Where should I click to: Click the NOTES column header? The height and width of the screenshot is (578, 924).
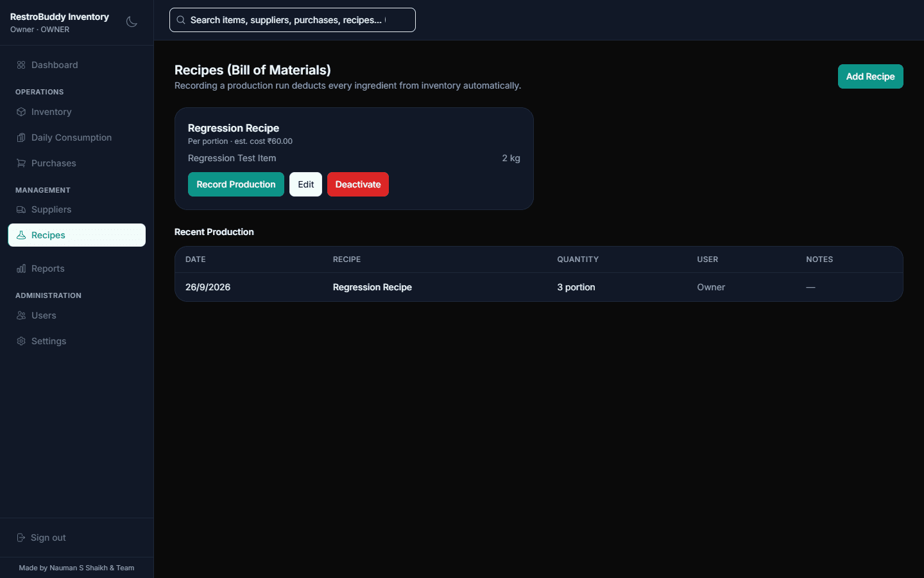pos(819,259)
